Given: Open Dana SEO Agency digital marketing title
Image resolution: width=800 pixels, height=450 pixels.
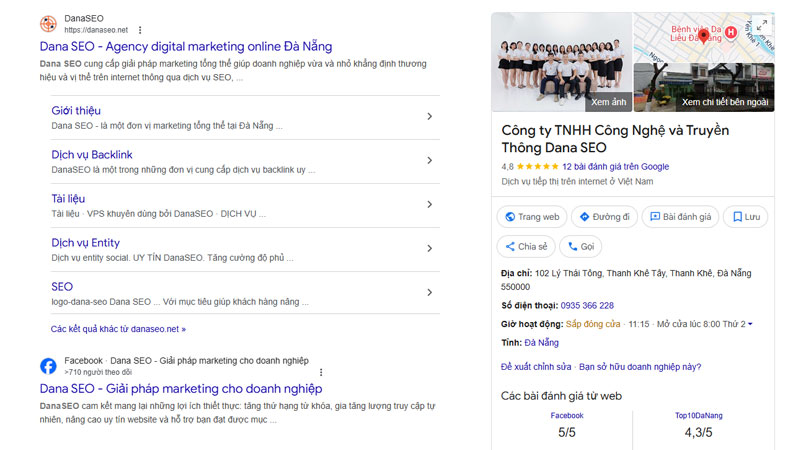Looking at the screenshot, I should 186,46.
